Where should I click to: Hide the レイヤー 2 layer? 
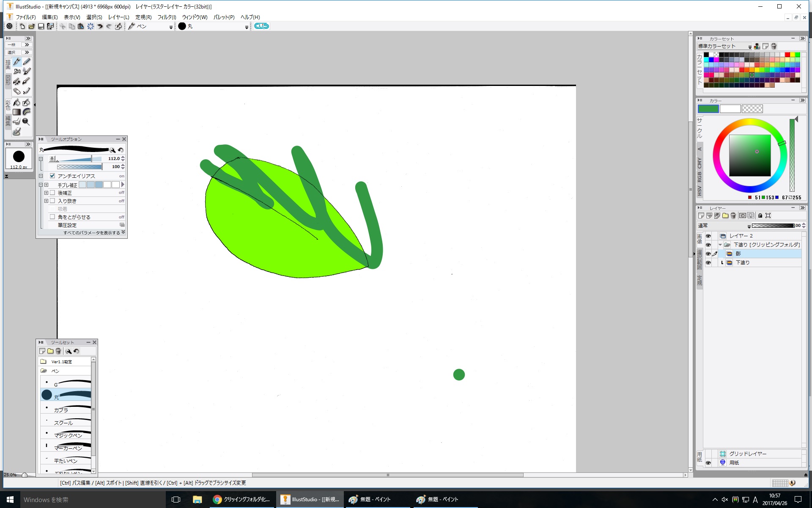click(x=708, y=236)
